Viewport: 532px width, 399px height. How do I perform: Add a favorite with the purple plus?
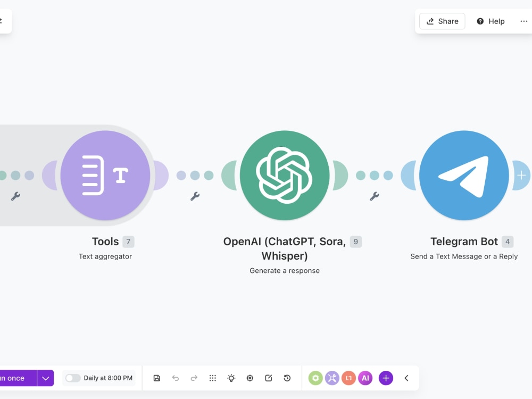[x=386, y=378]
